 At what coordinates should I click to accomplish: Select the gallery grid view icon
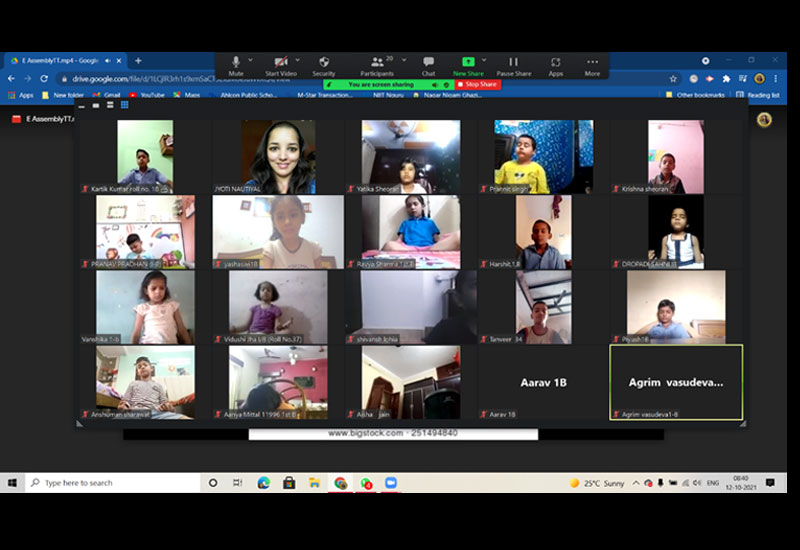[x=124, y=105]
